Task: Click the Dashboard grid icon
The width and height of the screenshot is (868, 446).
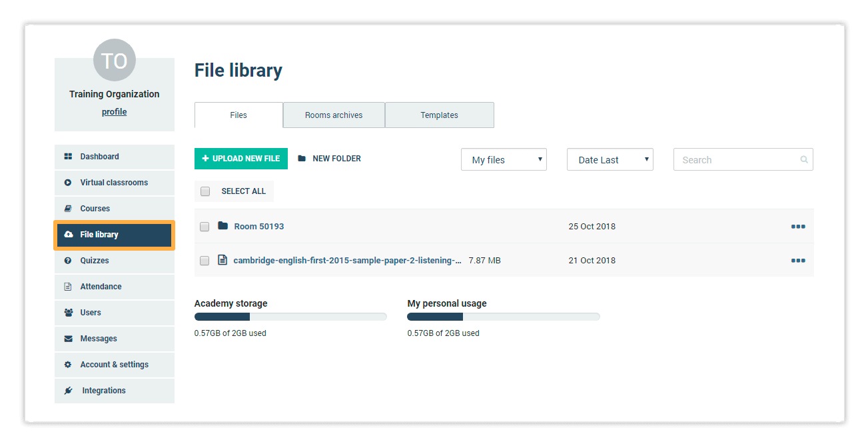Action: 68,157
